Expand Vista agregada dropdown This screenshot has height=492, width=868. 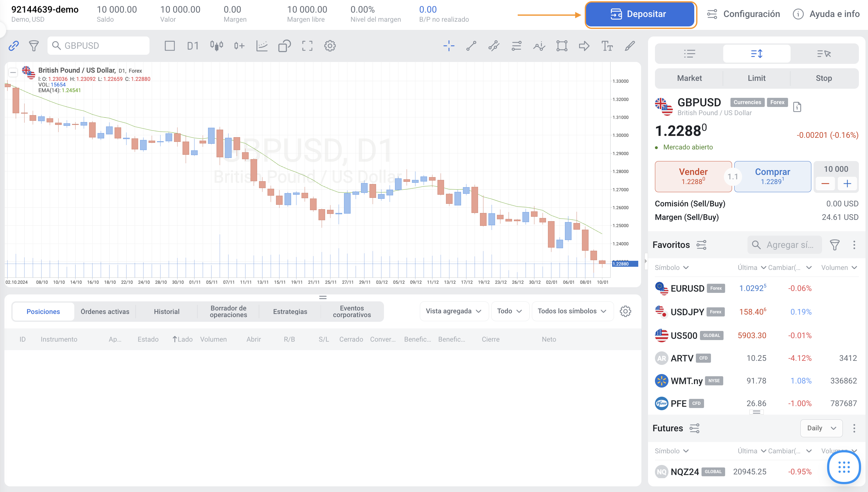coord(454,311)
